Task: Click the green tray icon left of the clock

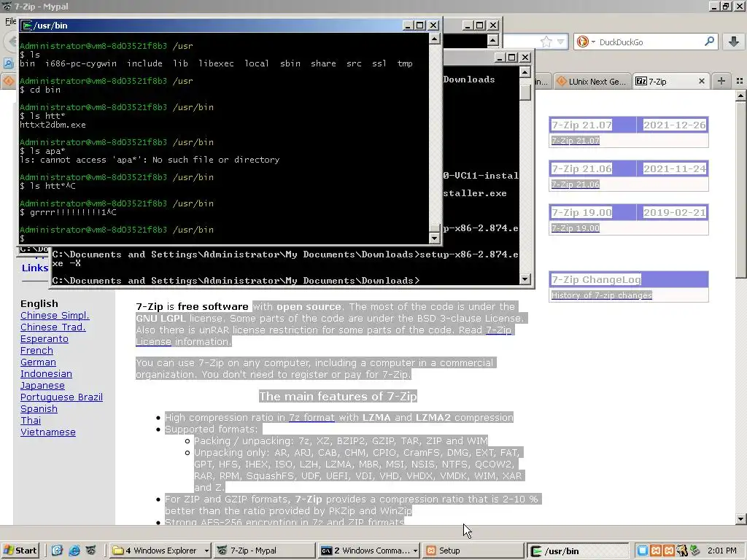Action: pos(694,551)
